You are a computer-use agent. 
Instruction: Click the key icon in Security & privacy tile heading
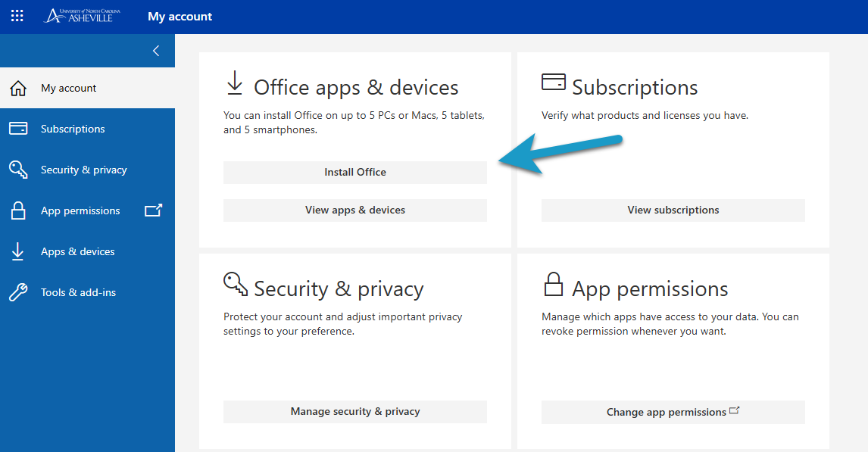236,283
